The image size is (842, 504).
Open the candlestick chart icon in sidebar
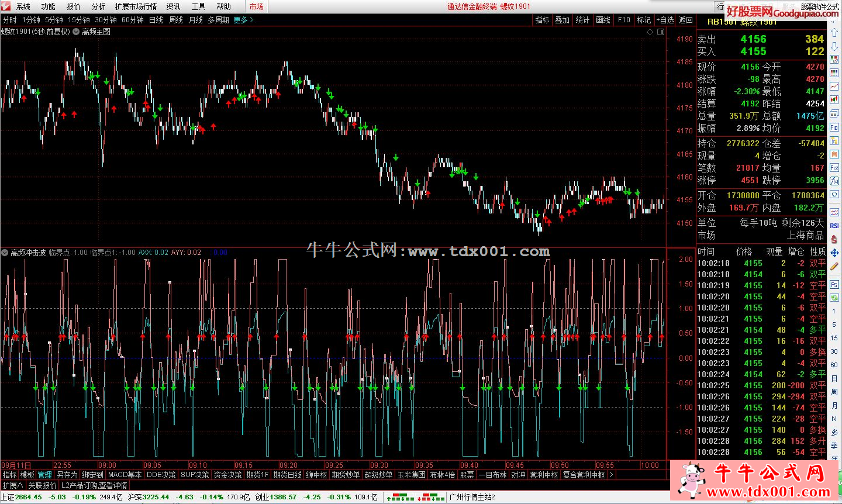pos(834,100)
